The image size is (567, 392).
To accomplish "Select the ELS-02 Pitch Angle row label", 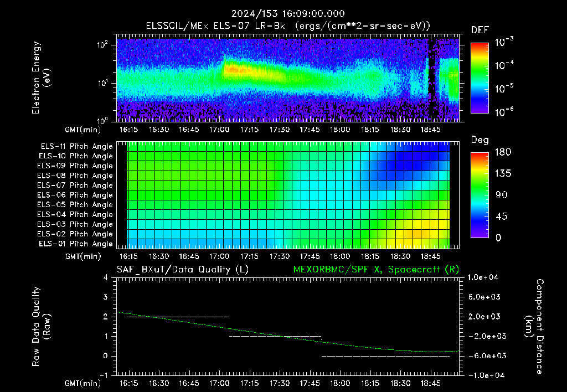I will pyautogui.click(x=75, y=234).
